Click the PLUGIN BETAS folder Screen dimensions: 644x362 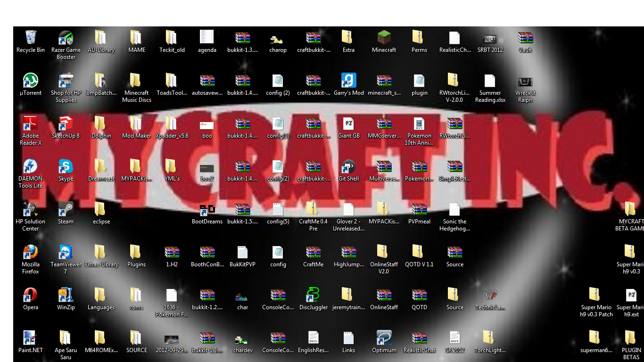pyautogui.click(x=631, y=338)
